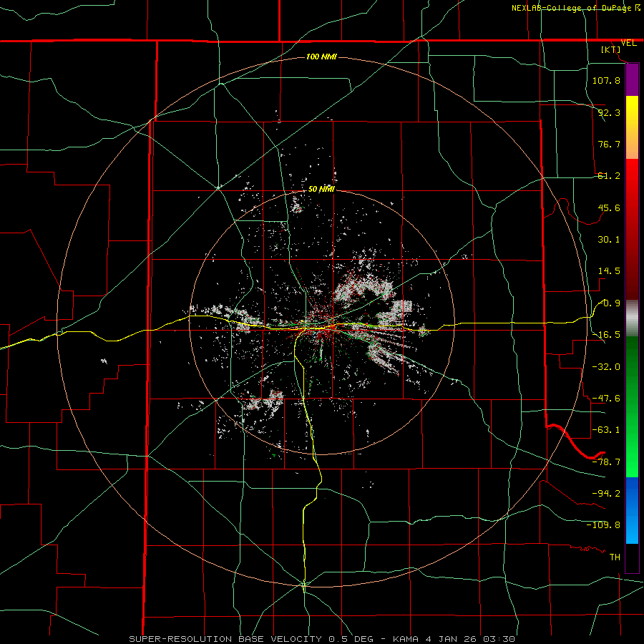Image resolution: width=644 pixels, height=644 pixels.
Task: Select the -47.6 velocity scale value
Action: 606,399
